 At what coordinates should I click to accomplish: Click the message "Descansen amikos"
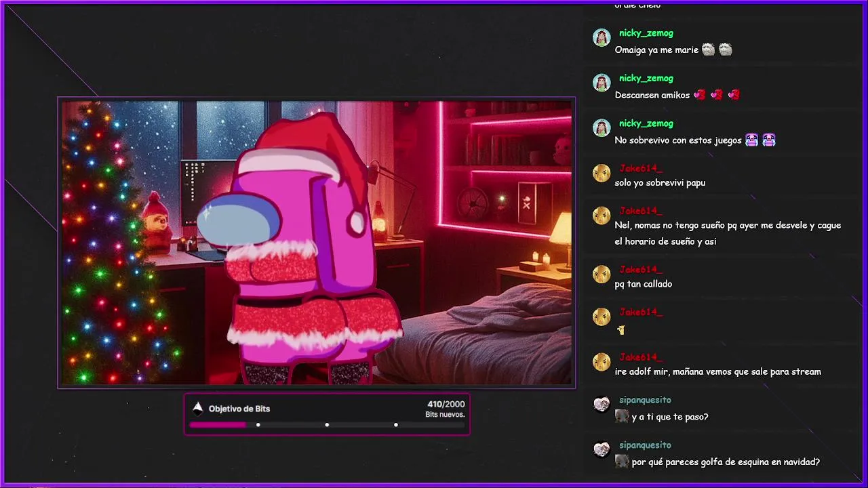coord(652,95)
